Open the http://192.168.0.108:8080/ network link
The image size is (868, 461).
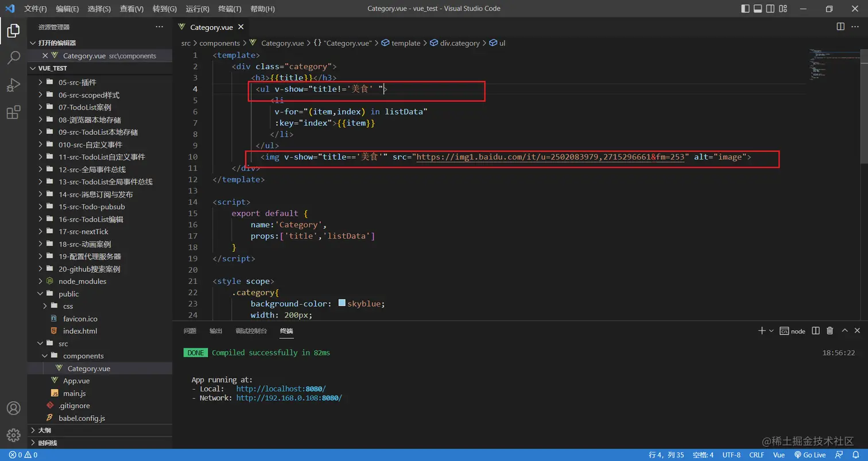[x=289, y=397]
